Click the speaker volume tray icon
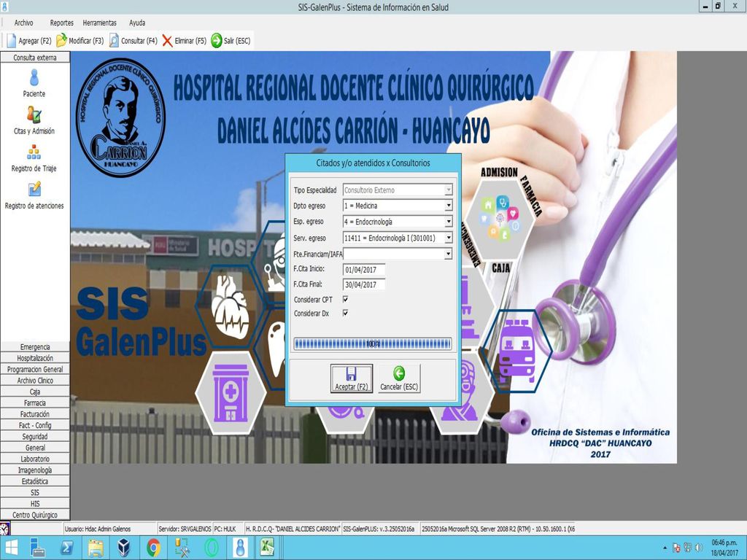 pyautogui.click(x=698, y=548)
